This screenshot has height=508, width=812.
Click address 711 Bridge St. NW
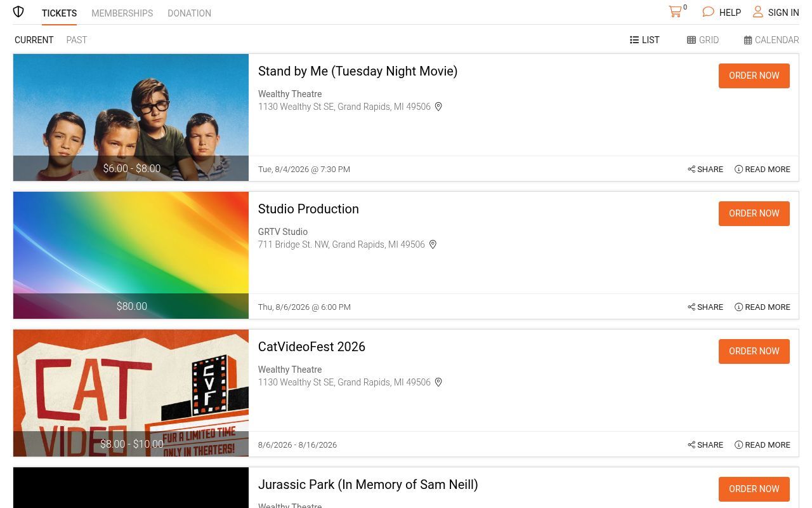tap(341, 244)
